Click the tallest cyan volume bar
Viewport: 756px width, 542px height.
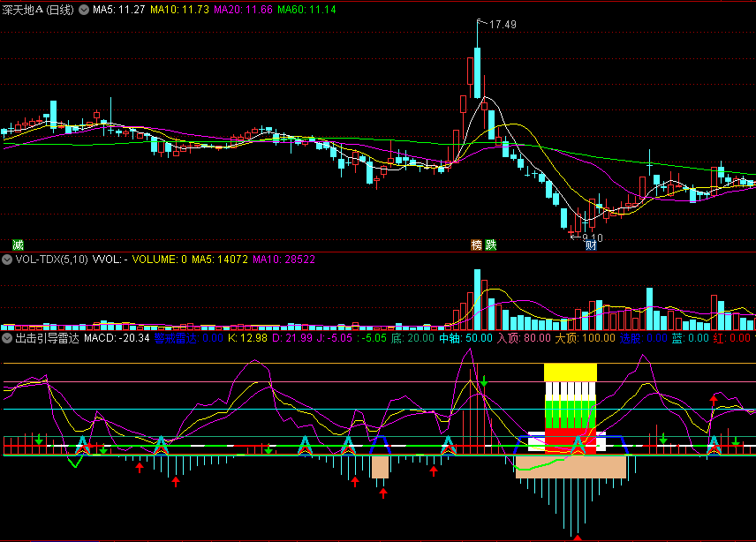[477, 299]
